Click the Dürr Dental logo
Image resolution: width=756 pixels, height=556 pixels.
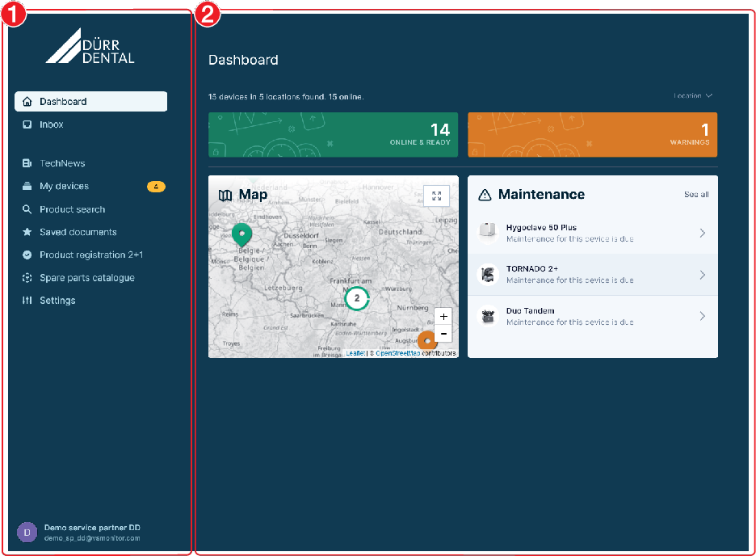tap(90, 46)
